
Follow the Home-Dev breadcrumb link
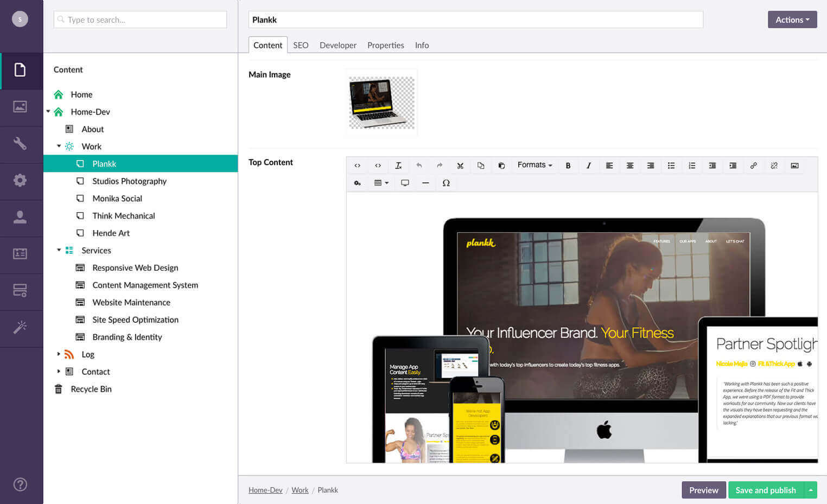coord(265,490)
